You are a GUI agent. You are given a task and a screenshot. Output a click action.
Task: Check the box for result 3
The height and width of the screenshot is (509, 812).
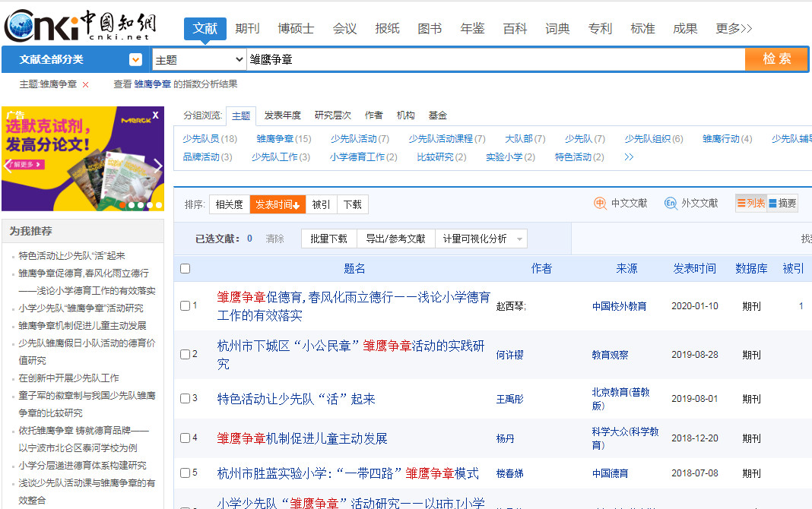(x=185, y=399)
